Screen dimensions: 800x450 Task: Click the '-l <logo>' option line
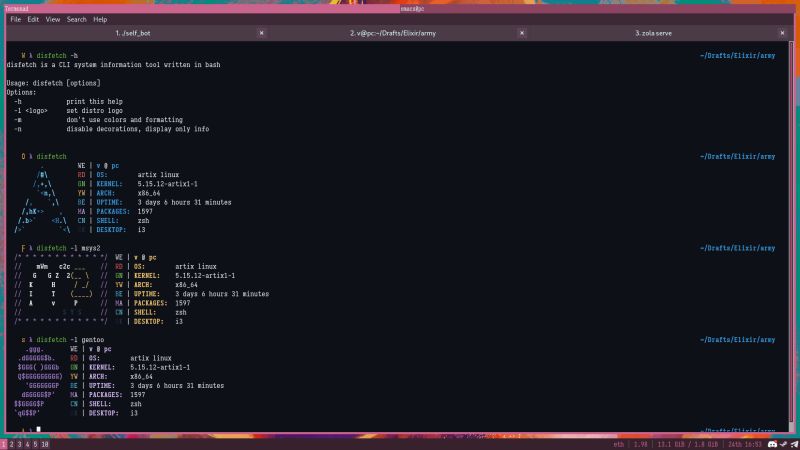[x=68, y=111]
